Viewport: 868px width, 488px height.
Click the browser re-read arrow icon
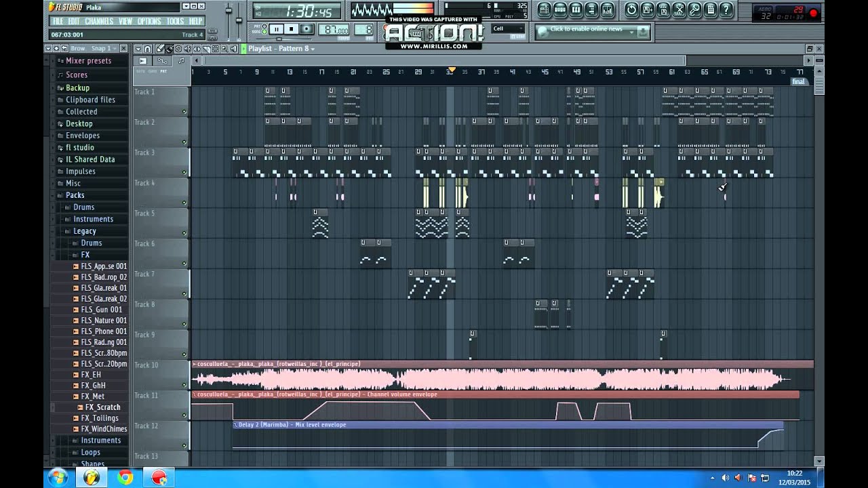[64, 48]
